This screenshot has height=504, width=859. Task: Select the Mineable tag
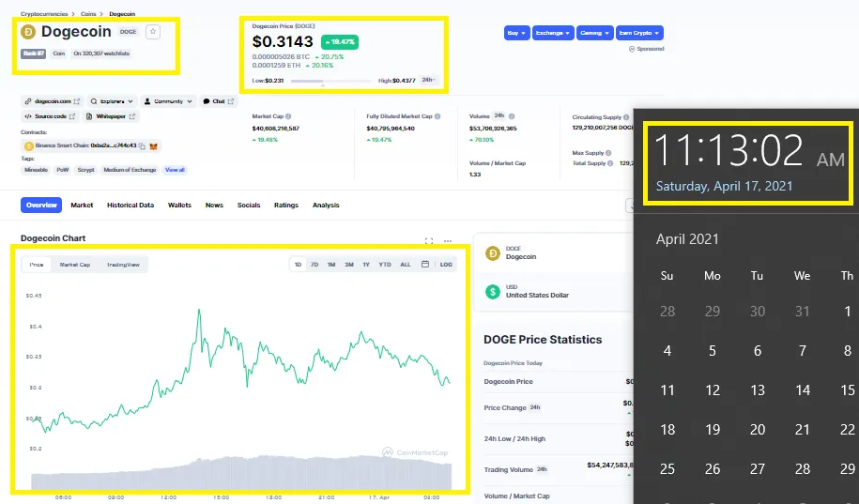37,170
